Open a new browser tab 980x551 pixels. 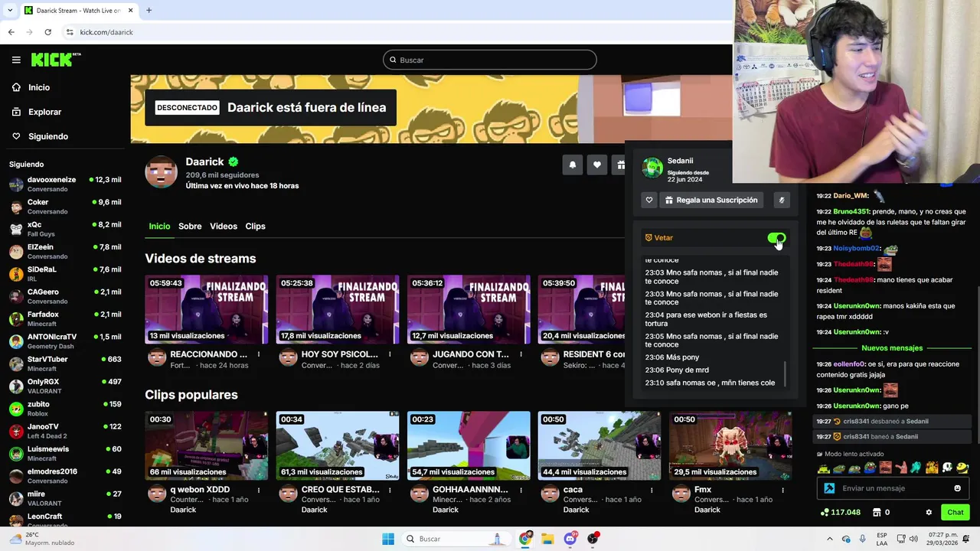[x=149, y=10]
